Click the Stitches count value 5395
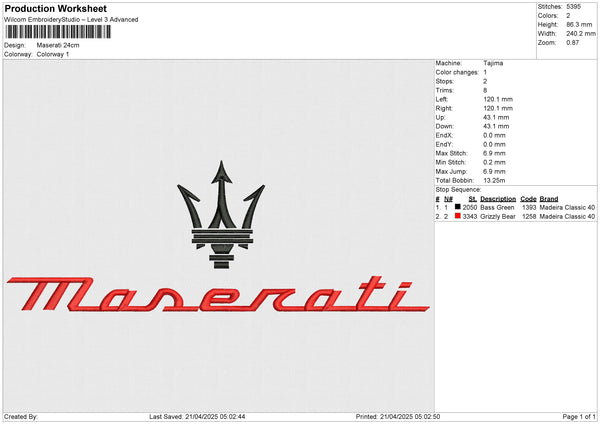This screenshot has width=600, height=424. 574,6
